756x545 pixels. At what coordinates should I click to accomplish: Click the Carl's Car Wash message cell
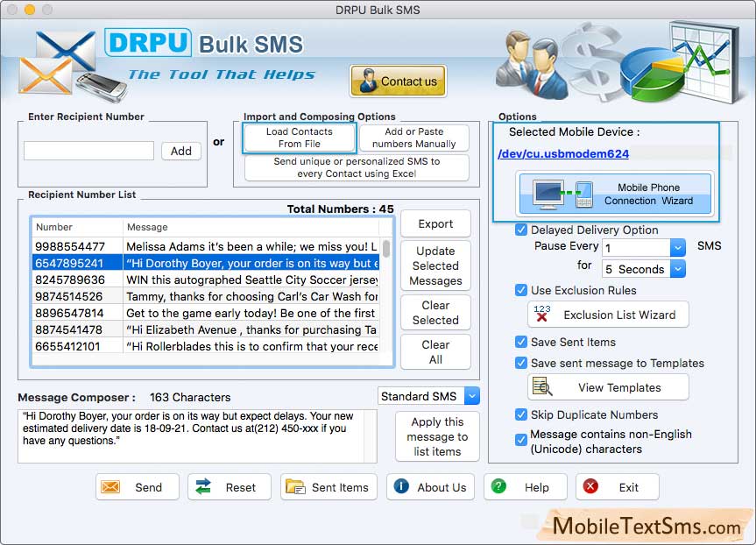[251, 297]
